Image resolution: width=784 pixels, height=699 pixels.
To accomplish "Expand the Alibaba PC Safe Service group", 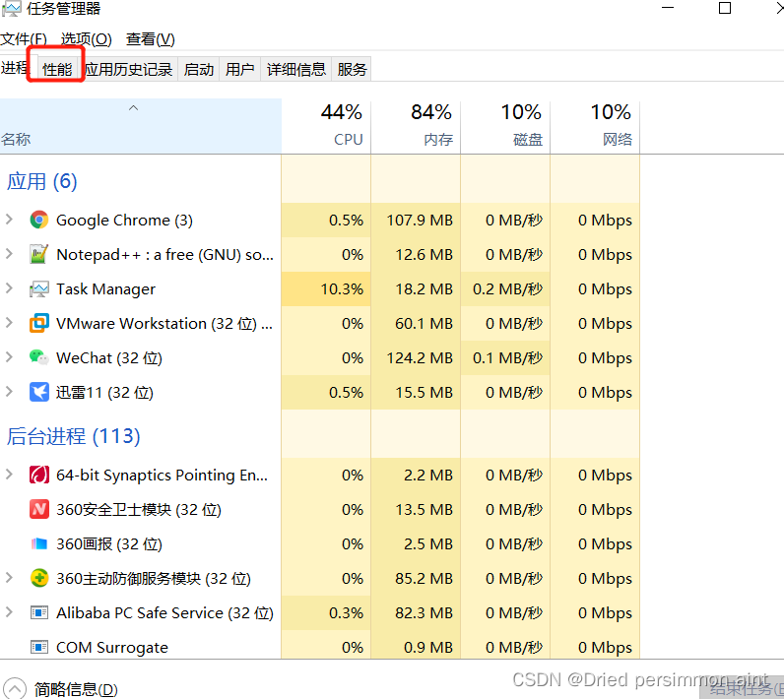I will (x=9, y=612).
